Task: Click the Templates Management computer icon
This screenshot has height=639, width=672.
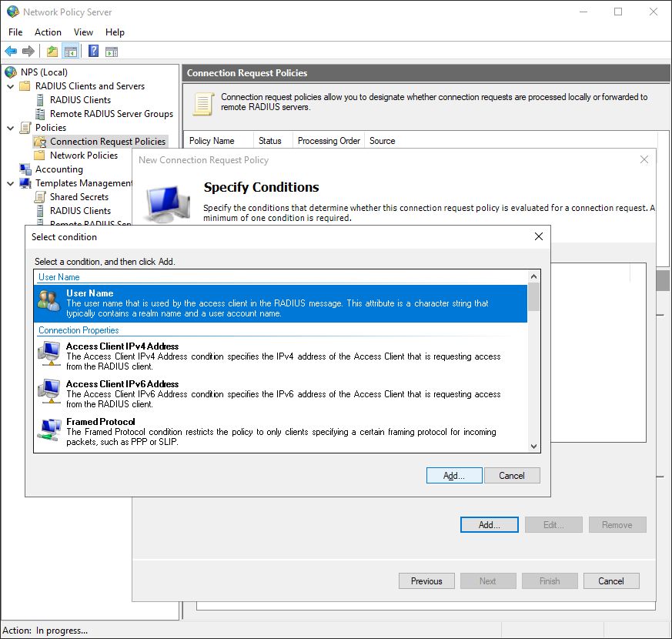Action: click(x=25, y=183)
